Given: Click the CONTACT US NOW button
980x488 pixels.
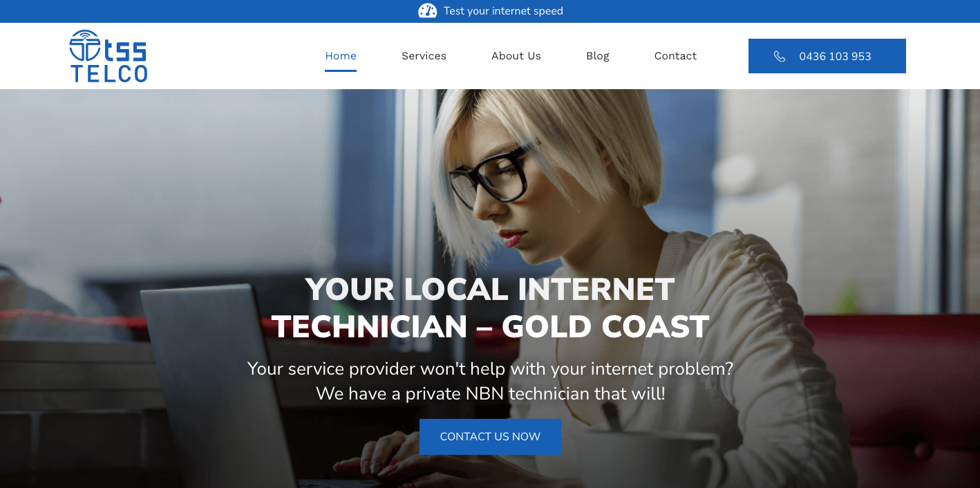Looking at the screenshot, I should 490,437.
